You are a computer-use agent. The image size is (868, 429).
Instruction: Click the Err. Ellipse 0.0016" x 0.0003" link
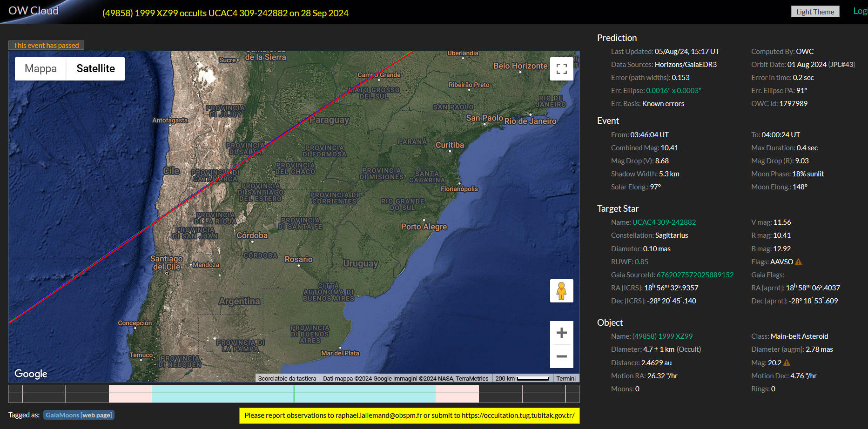point(673,91)
